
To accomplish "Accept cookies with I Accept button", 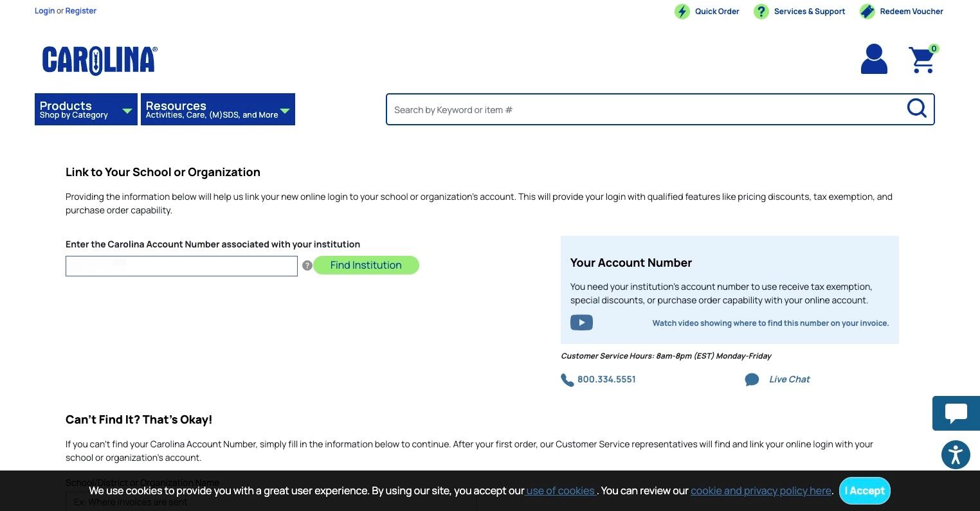I will point(865,491).
